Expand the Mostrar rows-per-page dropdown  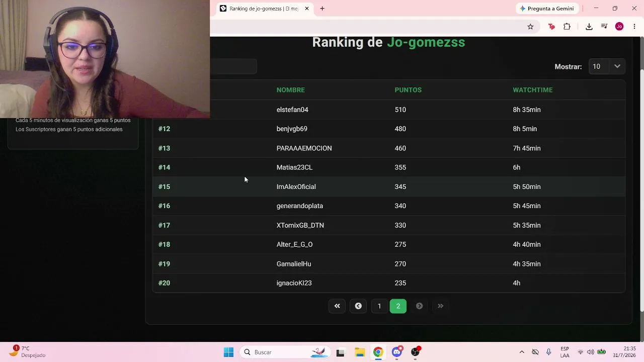[x=607, y=66]
